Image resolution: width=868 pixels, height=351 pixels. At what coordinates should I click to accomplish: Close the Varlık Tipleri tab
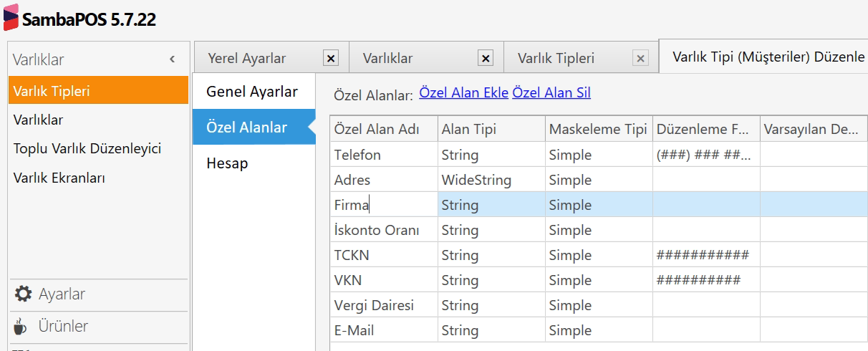pyautogui.click(x=640, y=59)
